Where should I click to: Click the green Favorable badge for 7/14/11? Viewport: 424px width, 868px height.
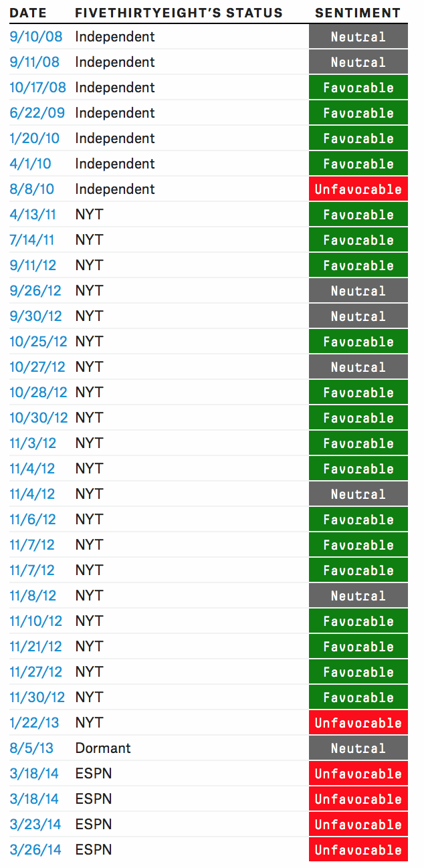pos(358,240)
